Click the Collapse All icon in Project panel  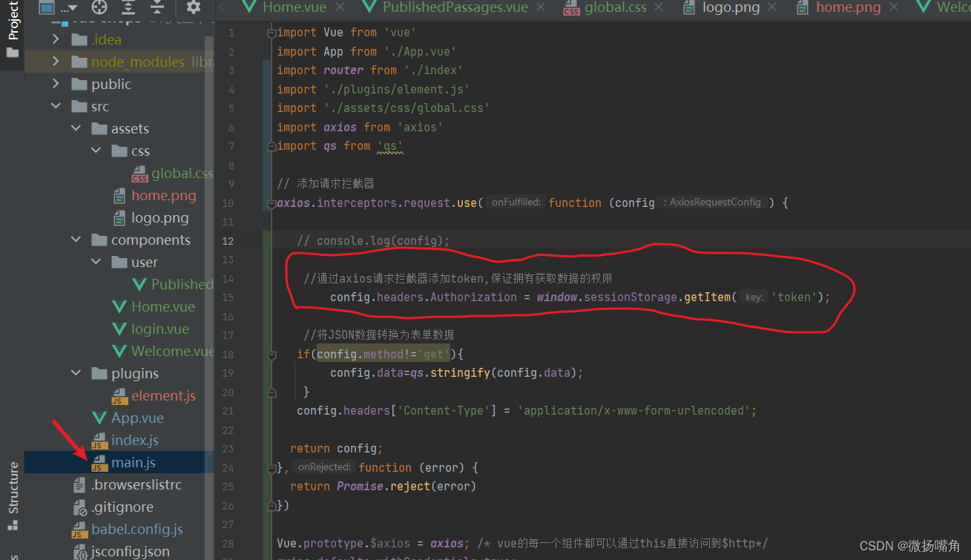pyautogui.click(x=157, y=7)
